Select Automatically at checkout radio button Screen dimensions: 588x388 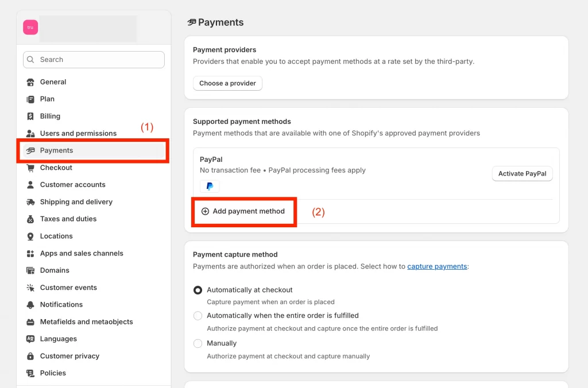(x=198, y=290)
